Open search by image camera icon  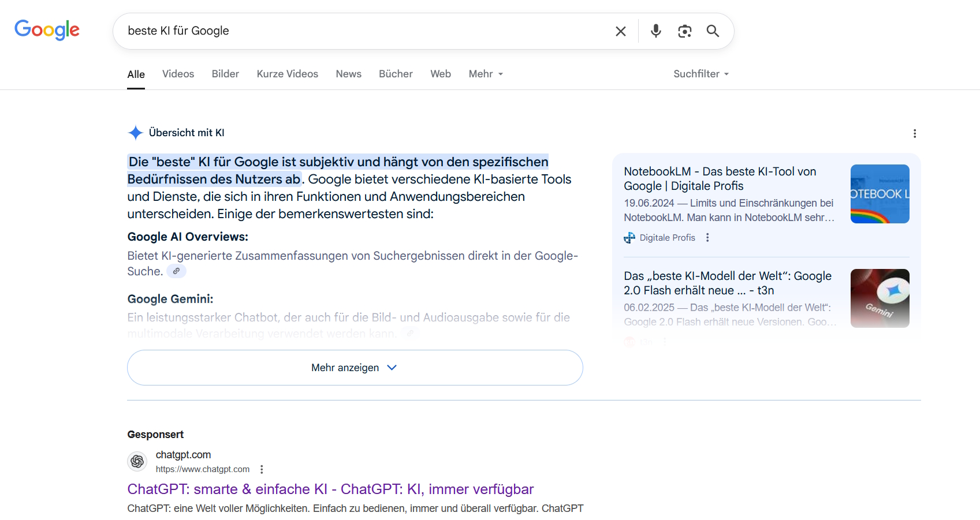click(685, 31)
